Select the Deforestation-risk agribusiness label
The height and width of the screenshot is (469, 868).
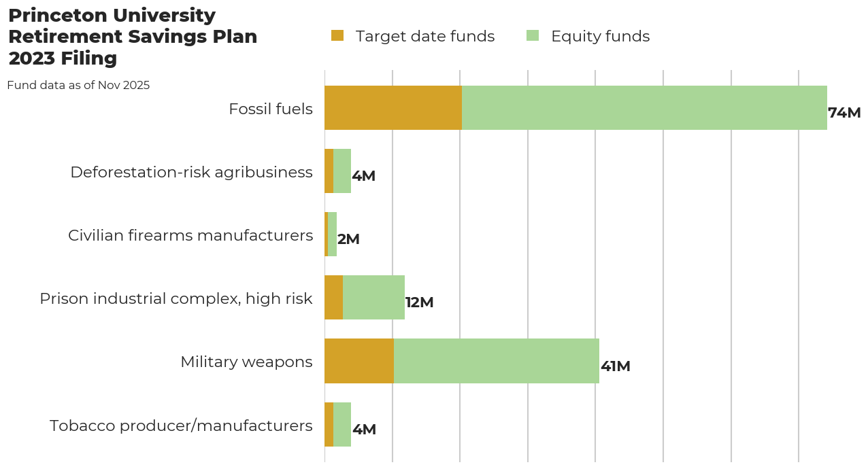191,172
